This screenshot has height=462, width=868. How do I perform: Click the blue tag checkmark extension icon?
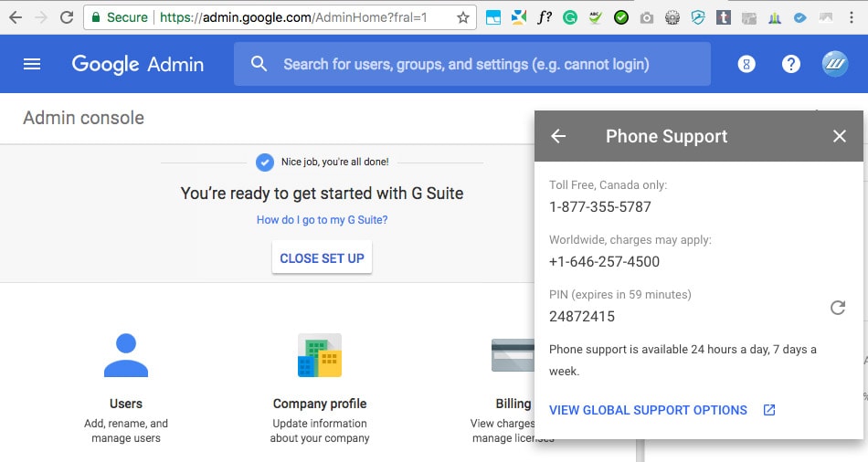point(799,18)
